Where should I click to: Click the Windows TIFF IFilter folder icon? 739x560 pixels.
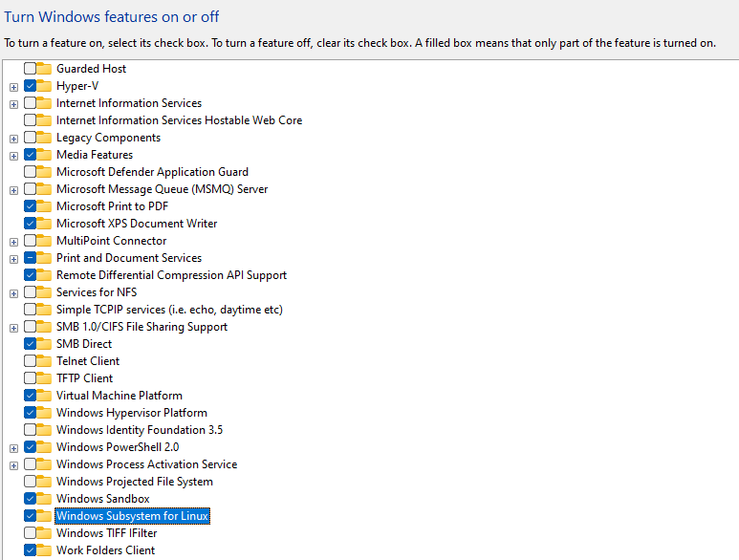tap(44, 532)
